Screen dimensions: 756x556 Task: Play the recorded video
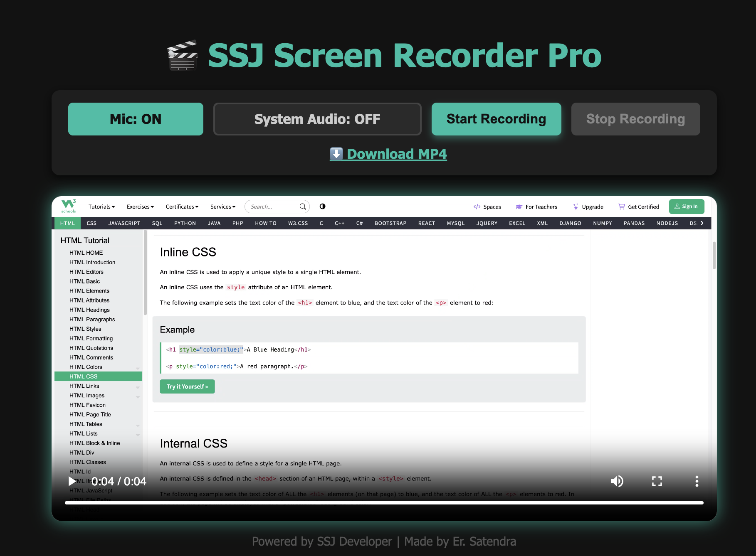coord(72,481)
